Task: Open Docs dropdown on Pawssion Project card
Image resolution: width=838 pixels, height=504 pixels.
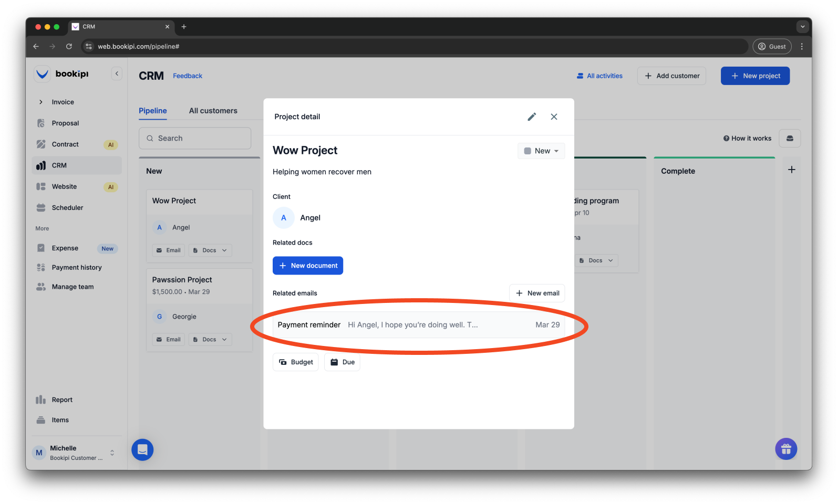Action: (x=210, y=340)
